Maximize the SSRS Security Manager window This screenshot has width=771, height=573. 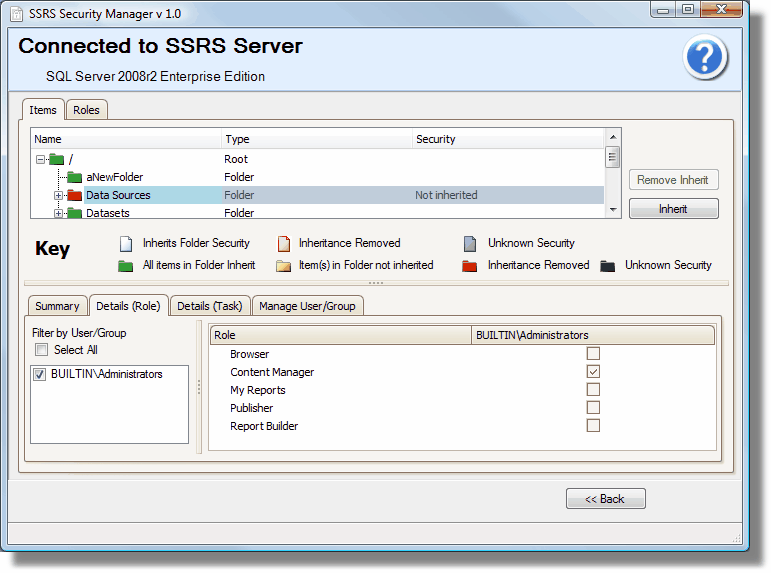(x=688, y=10)
